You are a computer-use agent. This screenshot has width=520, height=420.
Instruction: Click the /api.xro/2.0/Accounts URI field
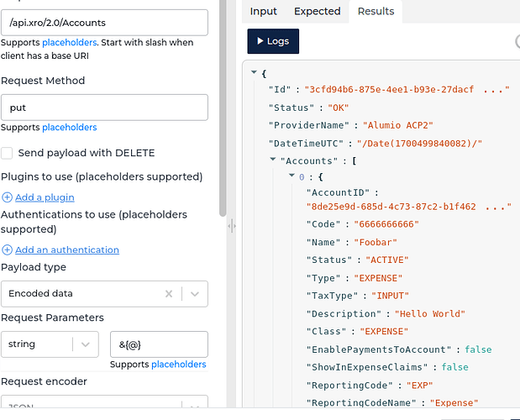pos(104,23)
